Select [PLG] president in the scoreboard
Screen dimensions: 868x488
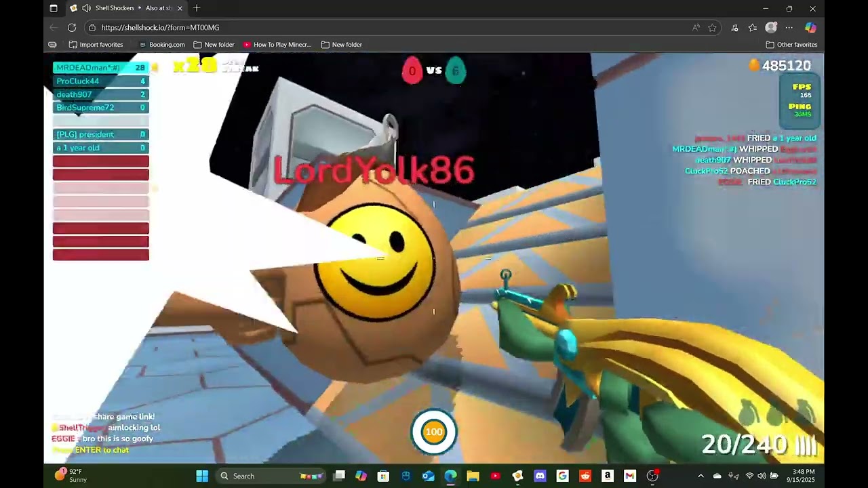(x=100, y=134)
